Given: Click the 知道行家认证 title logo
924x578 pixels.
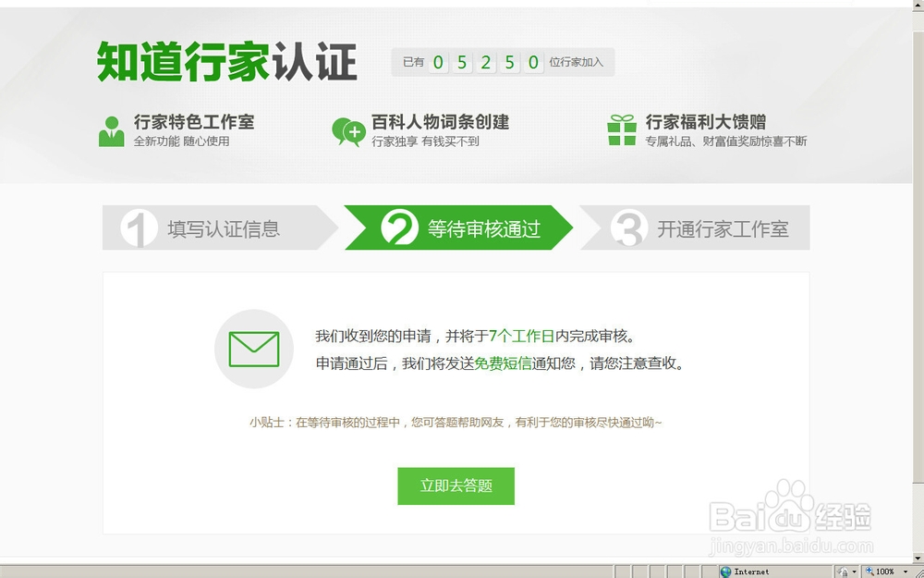Looking at the screenshot, I should (x=227, y=61).
